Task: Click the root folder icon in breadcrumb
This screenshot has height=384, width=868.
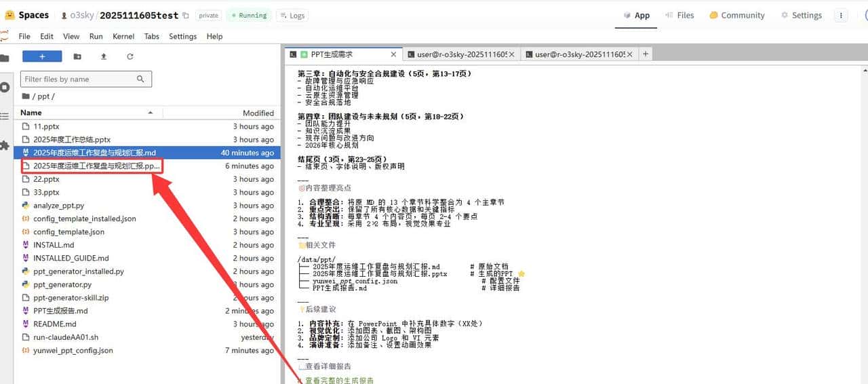Action: (x=26, y=96)
